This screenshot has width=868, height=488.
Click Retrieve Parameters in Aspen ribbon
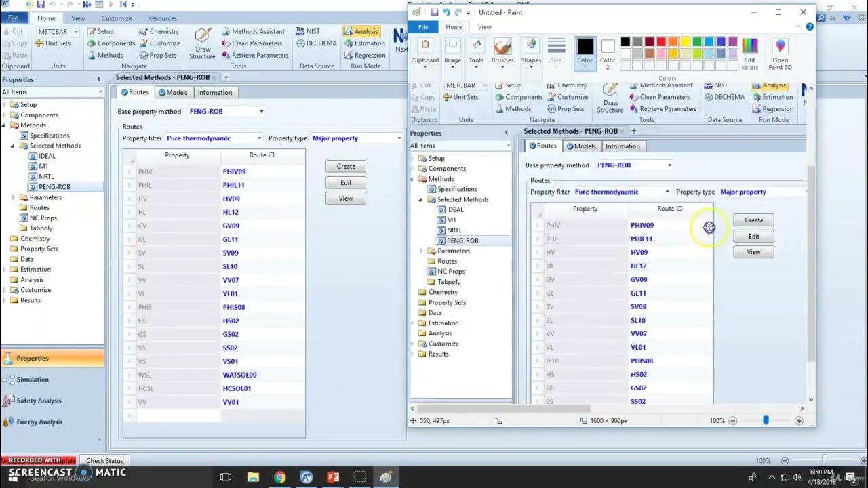click(254, 56)
